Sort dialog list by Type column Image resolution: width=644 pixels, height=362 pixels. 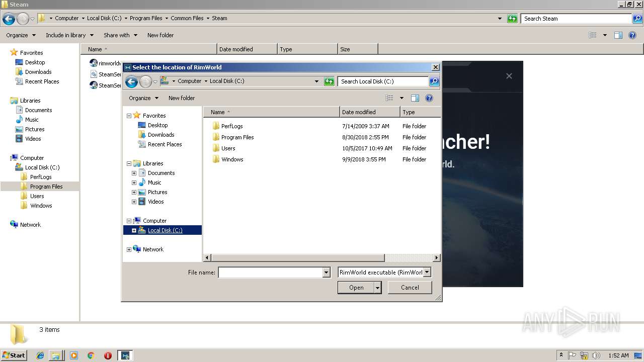pos(420,112)
